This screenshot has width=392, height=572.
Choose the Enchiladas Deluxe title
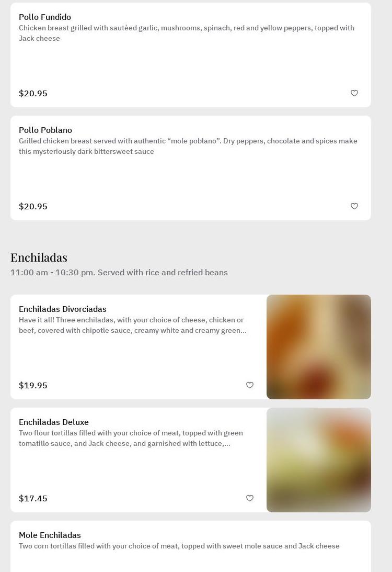point(54,422)
